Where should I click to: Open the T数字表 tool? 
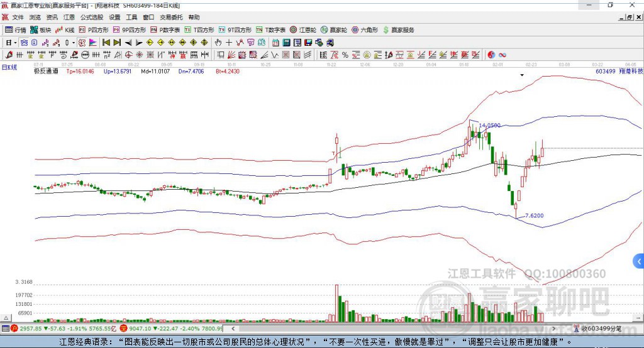pos(270,30)
